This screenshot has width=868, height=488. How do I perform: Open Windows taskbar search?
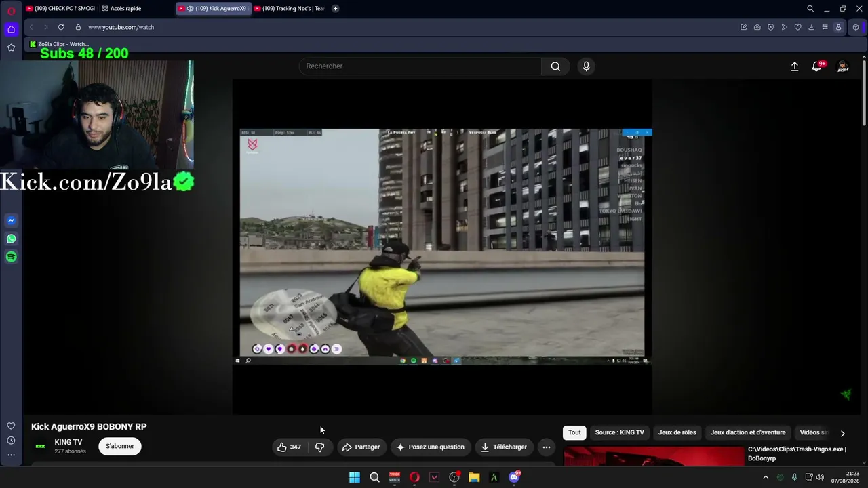(x=374, y=477)
